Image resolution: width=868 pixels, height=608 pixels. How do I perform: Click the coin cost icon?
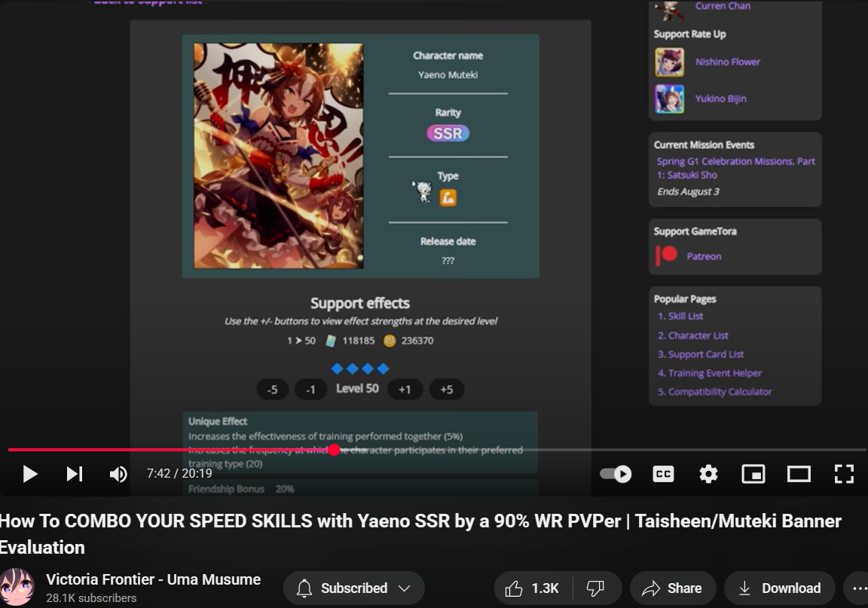pos(390,341)
